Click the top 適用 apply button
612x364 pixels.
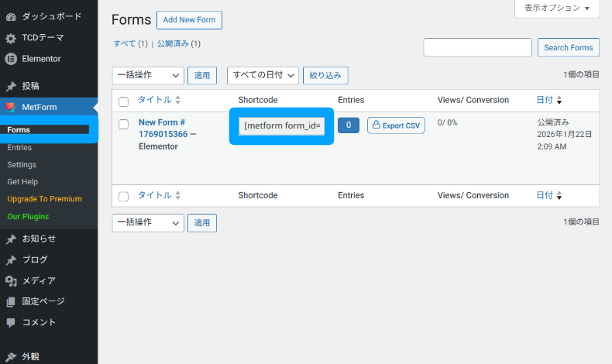(x=202, y=75)
